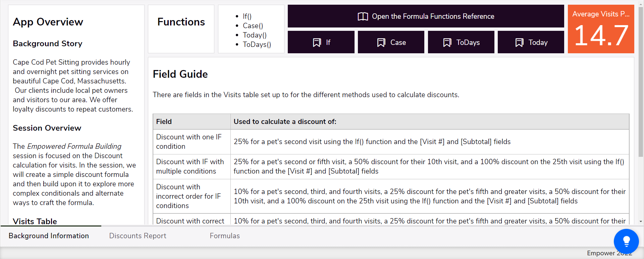Open the Case function bookmark
Viewport: 644px width, 259px height.
coord(391,42)
